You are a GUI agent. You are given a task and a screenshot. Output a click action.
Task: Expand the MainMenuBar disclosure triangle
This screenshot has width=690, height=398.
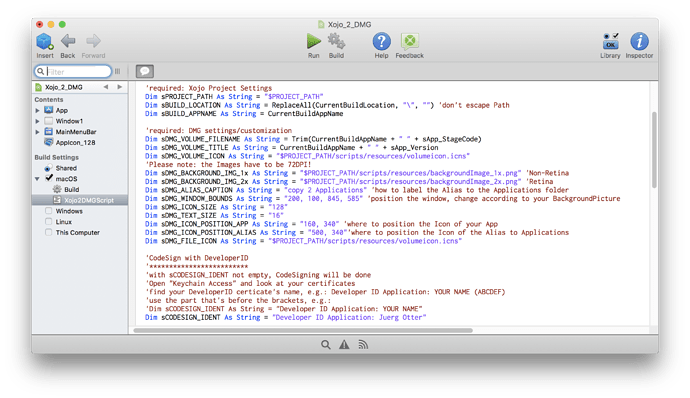click(37, 132)
